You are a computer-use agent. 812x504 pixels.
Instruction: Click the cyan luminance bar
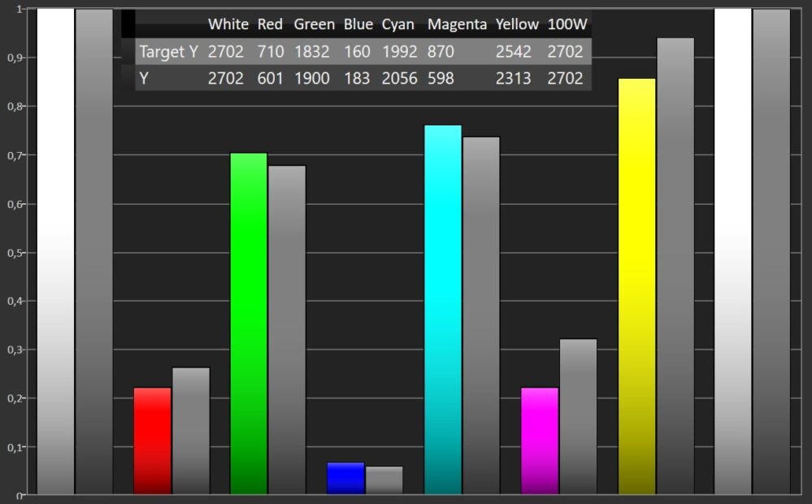click(x=443, y=309)
